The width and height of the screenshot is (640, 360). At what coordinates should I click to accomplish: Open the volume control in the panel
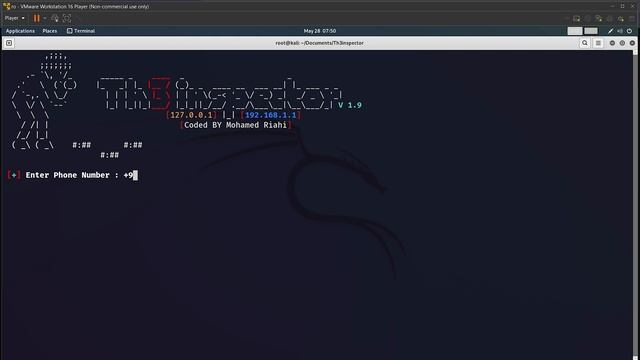point(620,31)
